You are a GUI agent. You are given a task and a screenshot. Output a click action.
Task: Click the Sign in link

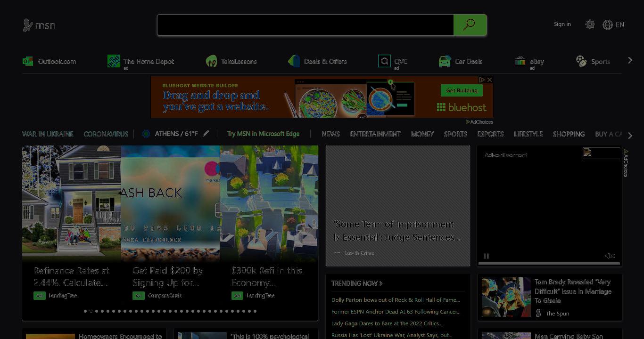[x=562, y=24]
